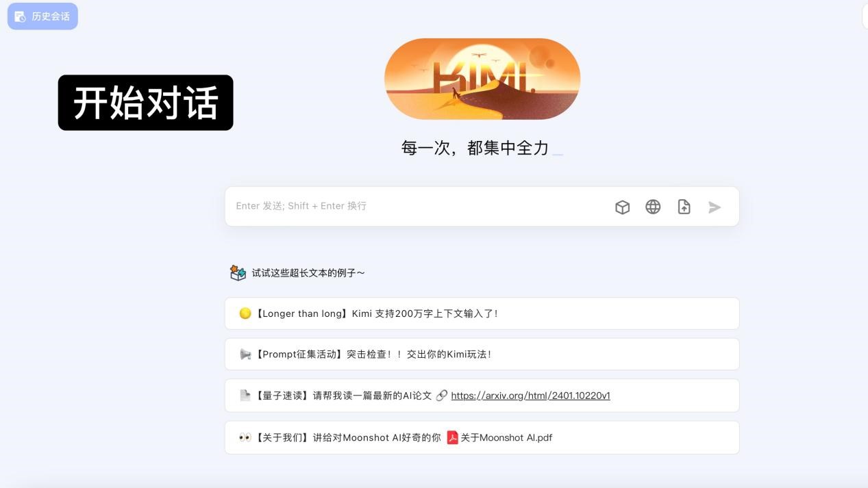Image resolution: width=868 pixels, height=488 pixels.
Task: Click the paper-plane send icon
Action: [715, 207]
